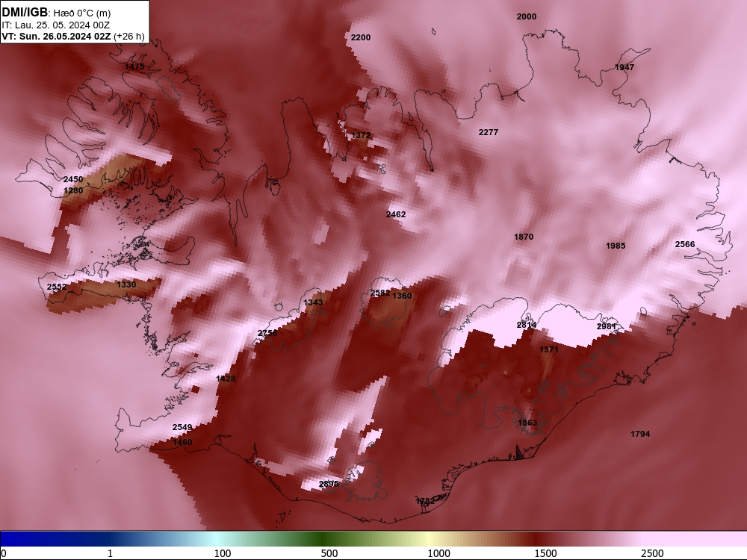Select the 1947 label in the northeast

(x=624, y=67)
